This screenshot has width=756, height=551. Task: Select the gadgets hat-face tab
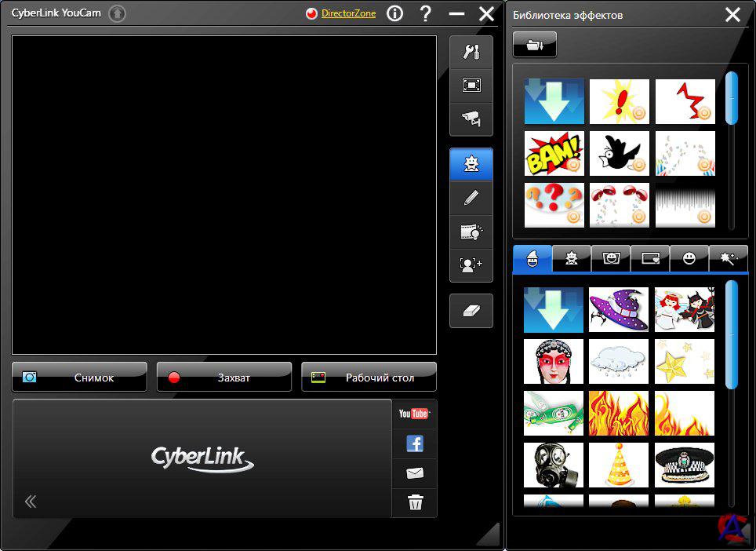(532, 258)
